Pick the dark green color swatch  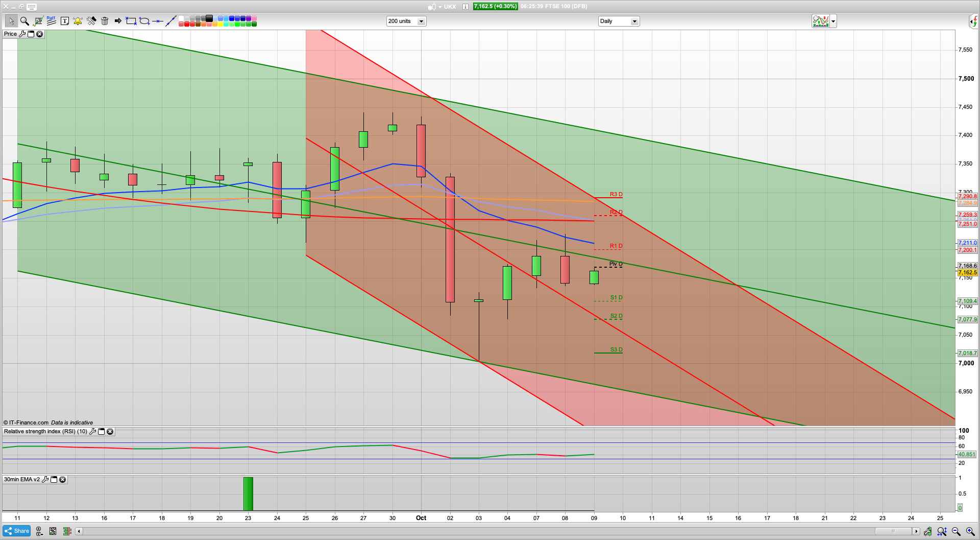pos(254,24)
